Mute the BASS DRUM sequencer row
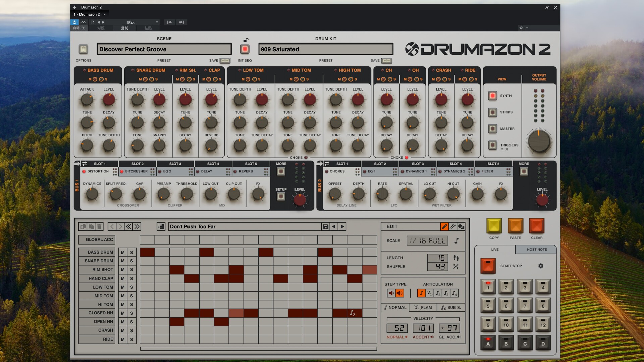Screen dimensions: 644x362 (x=123, y=252)
